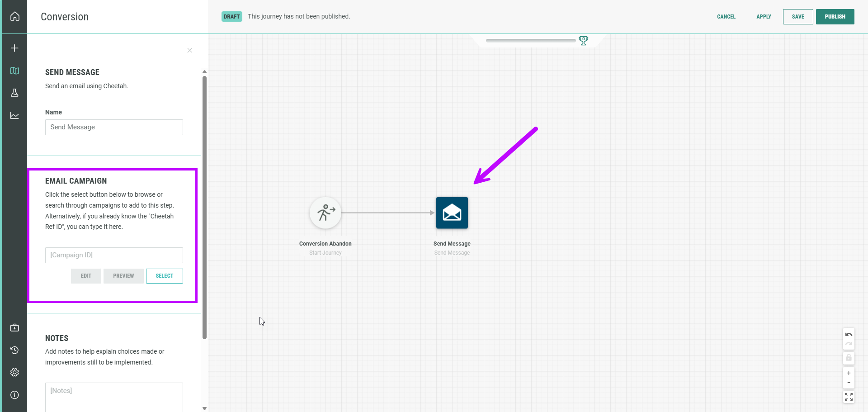The height and width of the screenshot is (412, 868).
Task: Close the Send Message panel
Action: tap(190, 50)
